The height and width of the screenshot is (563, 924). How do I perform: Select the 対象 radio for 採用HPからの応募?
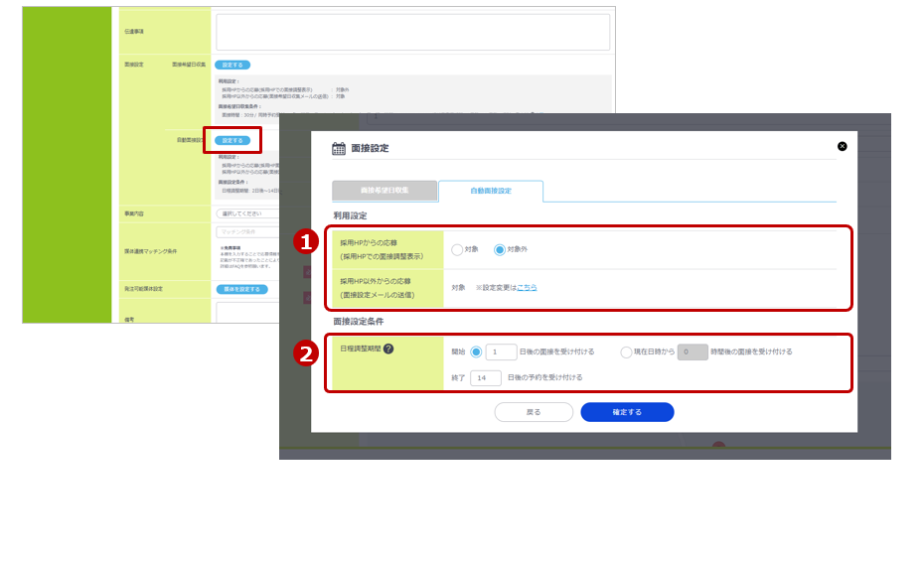(x=457, y=249)
